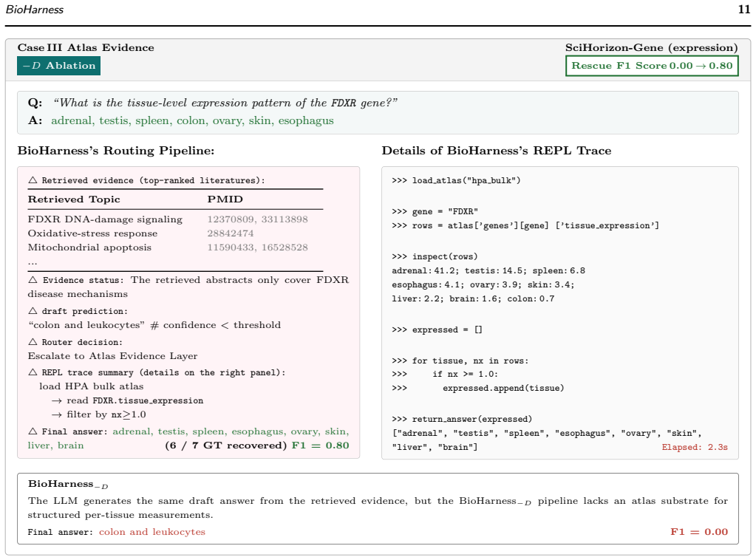This screenshot has width=756, height=560.
Task: Click the triangle icon beside draft prediction
Action: point(33,311)
